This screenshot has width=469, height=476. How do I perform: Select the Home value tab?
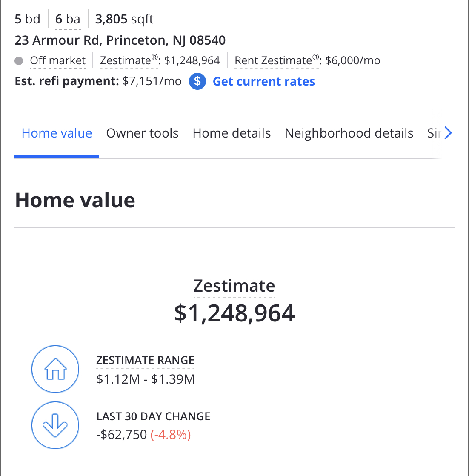pos(57,133)
